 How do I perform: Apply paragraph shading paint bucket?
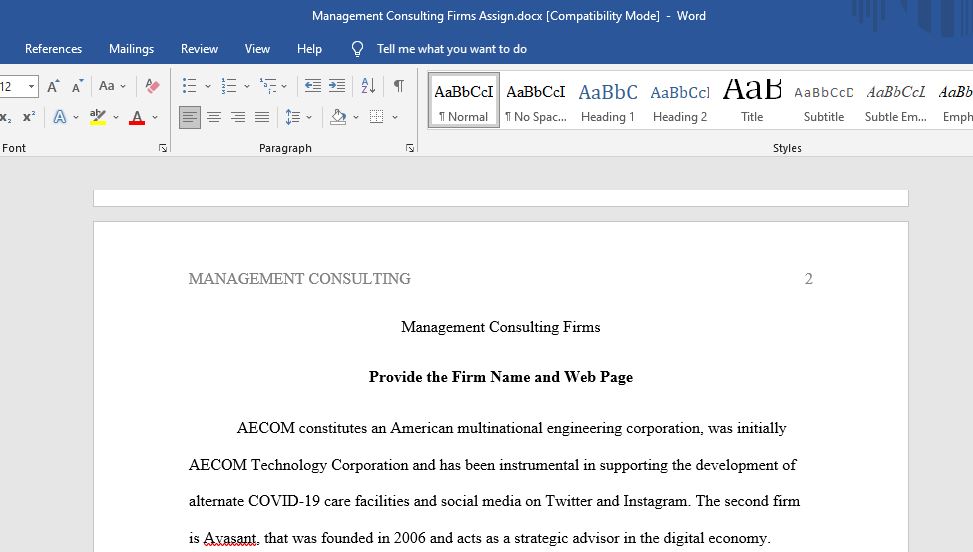pyautogui.click(x=338, y=117)
